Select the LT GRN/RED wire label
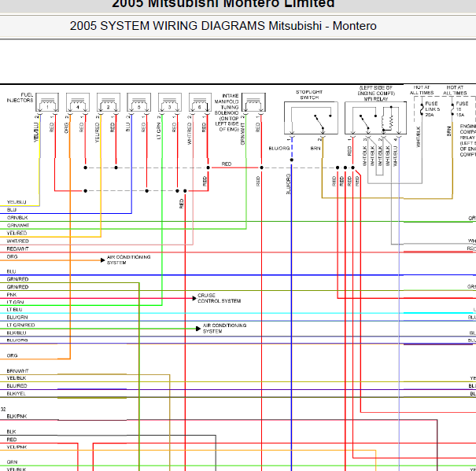This screenshot has width=476, height=471. pos(20,325)
